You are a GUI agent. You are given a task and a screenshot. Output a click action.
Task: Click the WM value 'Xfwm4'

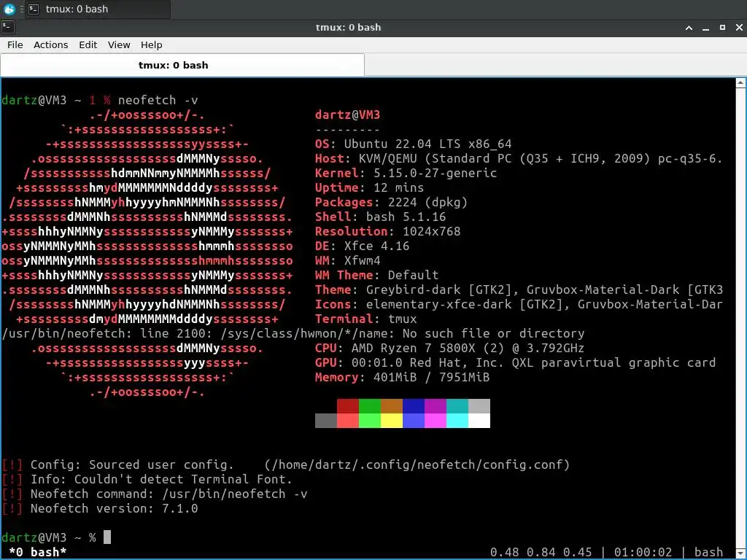(362, 260)
